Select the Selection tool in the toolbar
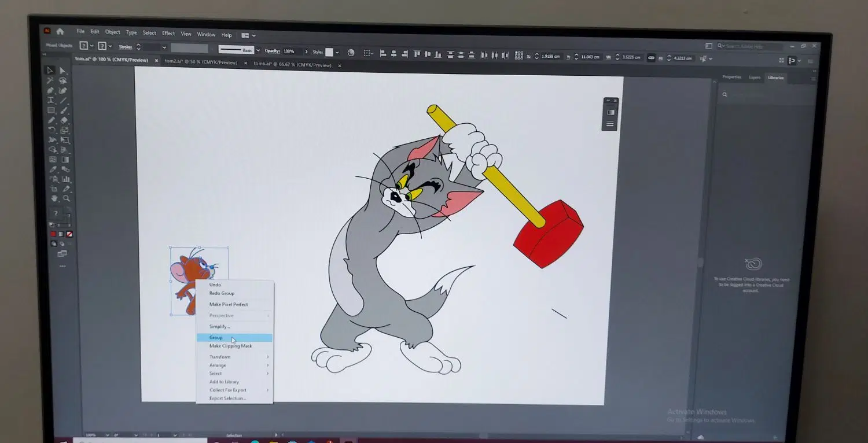 [x=50, y=71]
